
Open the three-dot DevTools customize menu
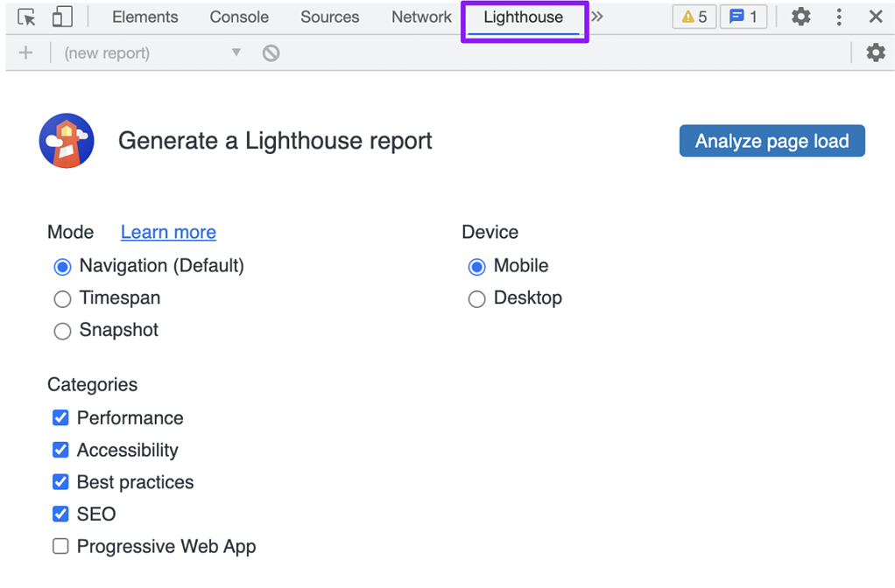[x=838, y=17]
